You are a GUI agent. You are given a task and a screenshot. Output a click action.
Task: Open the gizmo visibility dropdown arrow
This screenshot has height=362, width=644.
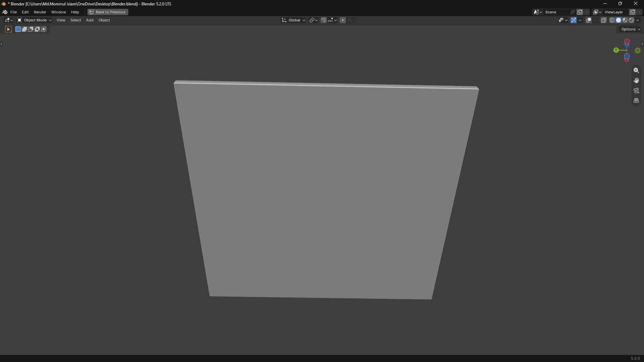click(x=580, y=20)
